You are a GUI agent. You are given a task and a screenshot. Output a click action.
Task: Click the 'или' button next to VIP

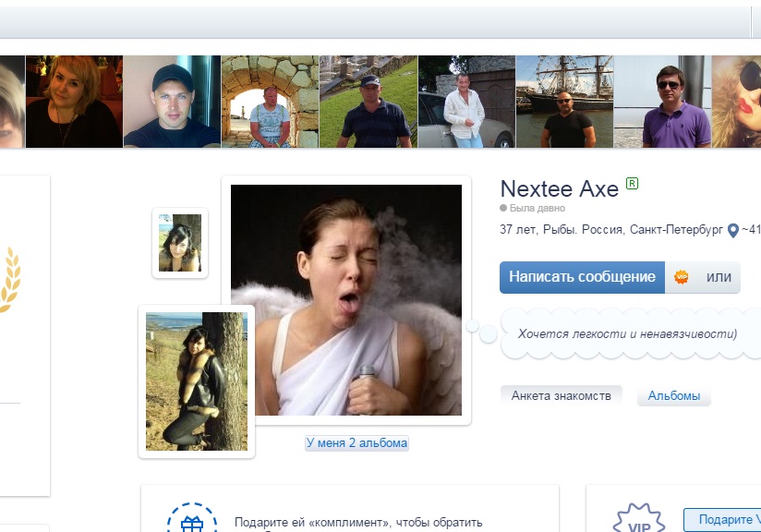pos(719,277)
